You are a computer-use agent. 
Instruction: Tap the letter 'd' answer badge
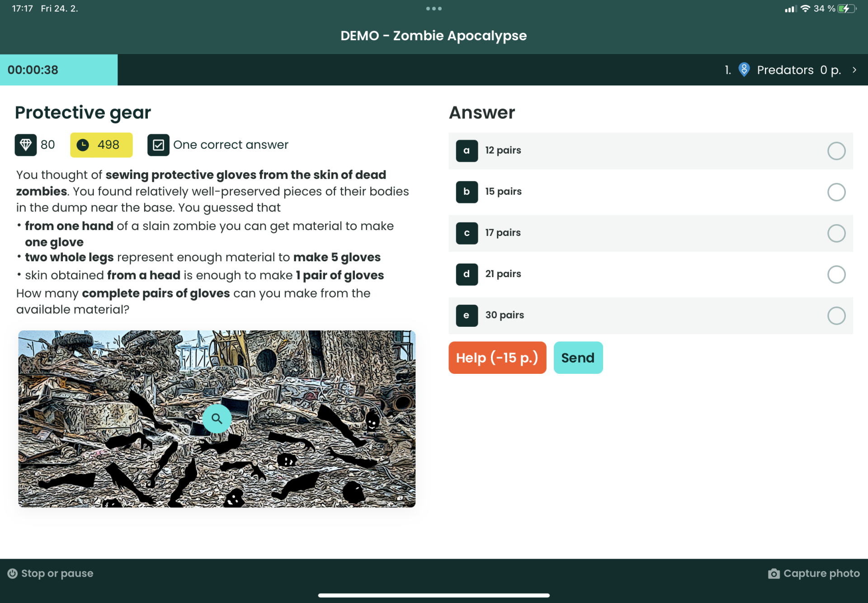(x=467, y=274)
